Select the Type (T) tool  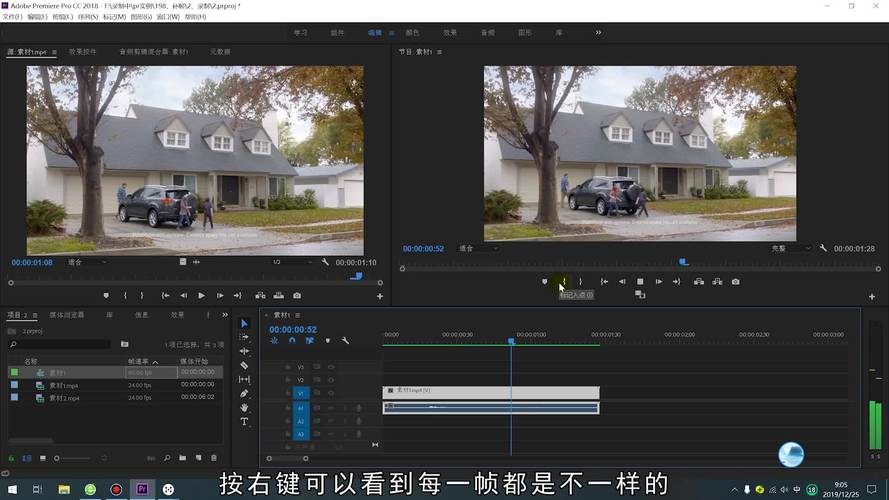pyautogui.click(x=244, y=422)
